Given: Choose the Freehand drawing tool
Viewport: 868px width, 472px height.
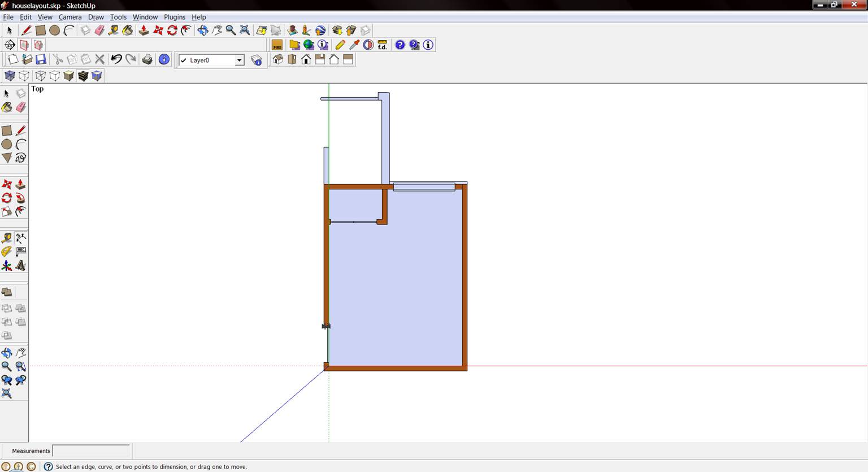Looking at the screenshot, I should [20, 158].
